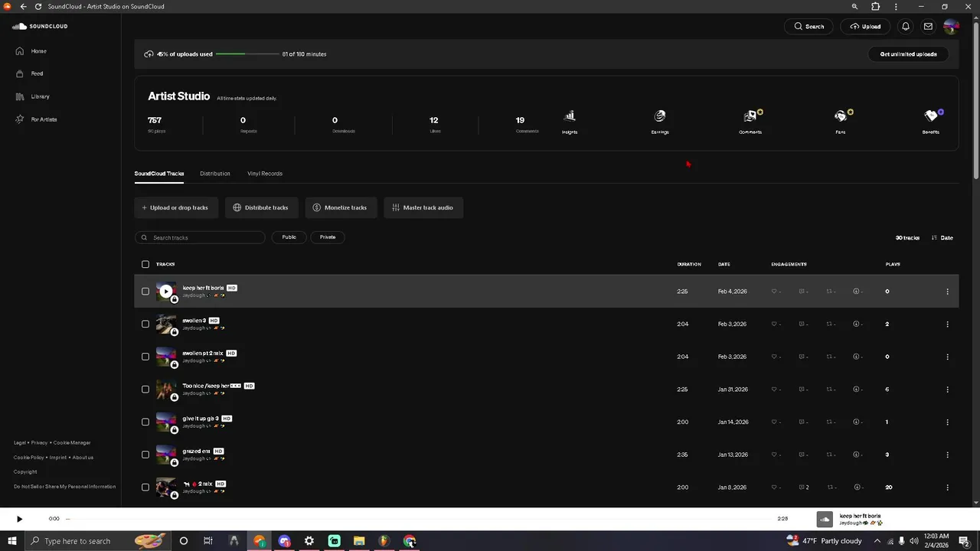980x551 pixels.
Task: Switch to the Vinyl Records tab
Action: click(x=265, y=174)
